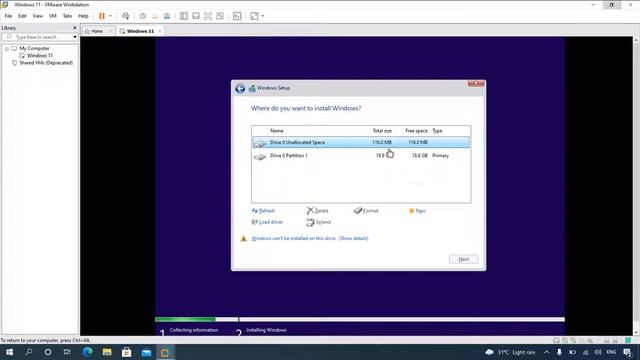Refresh the drive list
640x360 pixels.
[263, 211]
